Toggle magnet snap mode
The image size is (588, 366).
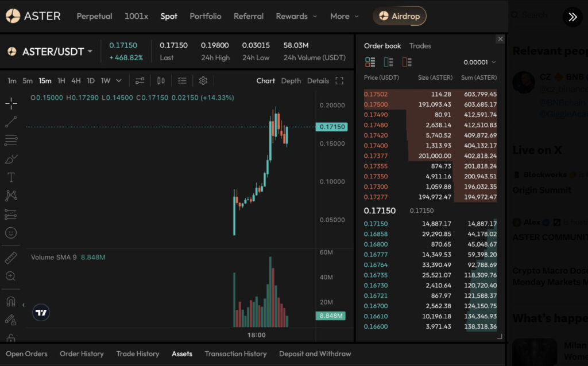point(11,301)
